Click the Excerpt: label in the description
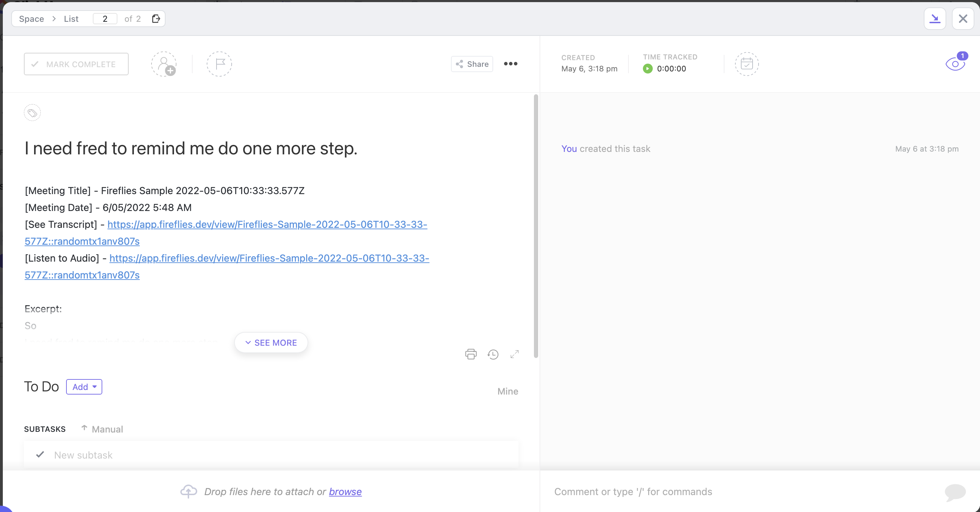The image size is (980, 512). point(43,309)
